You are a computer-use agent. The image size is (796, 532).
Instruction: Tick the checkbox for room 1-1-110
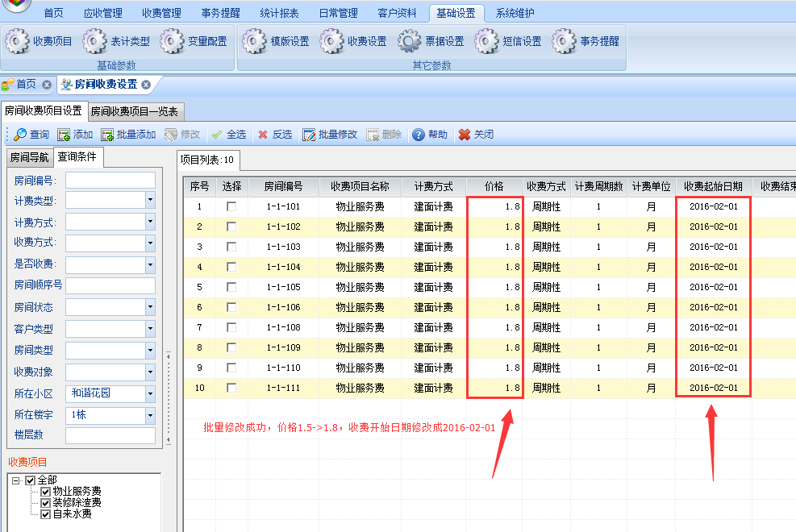coord(231,368)
